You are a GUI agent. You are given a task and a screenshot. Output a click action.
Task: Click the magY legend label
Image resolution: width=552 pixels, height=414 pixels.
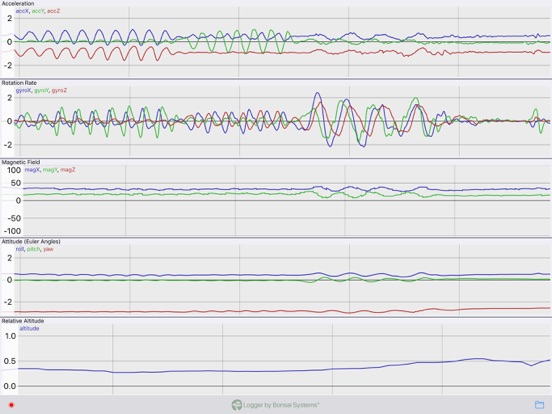coord(50,170)
